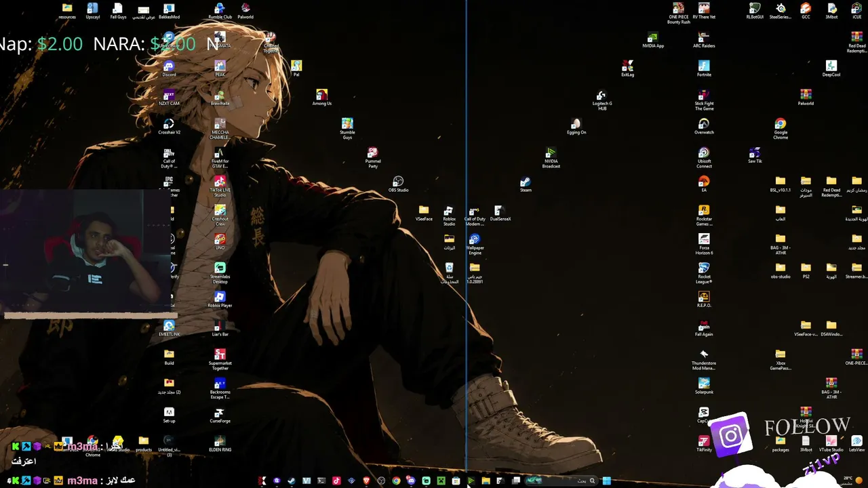Select the BSL_v10.1.1 folder
868x488 pixels.
[781, 184]
